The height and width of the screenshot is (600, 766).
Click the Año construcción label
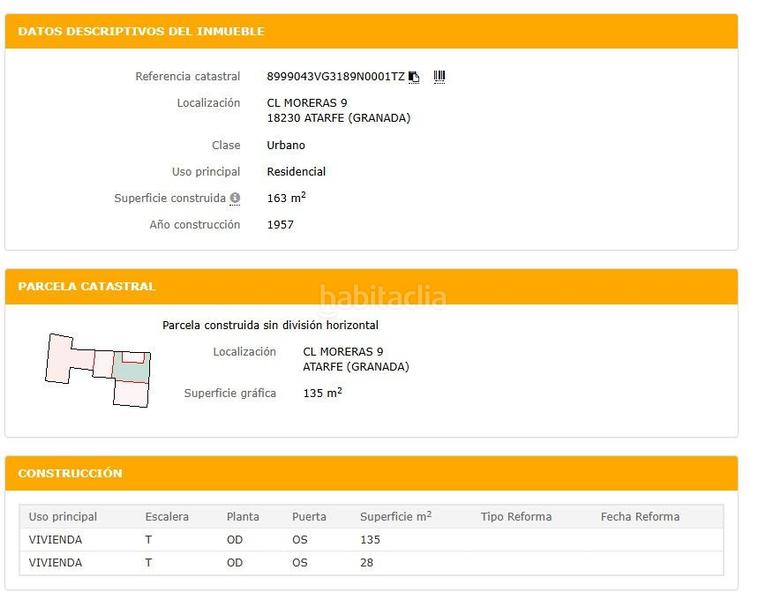195,225
